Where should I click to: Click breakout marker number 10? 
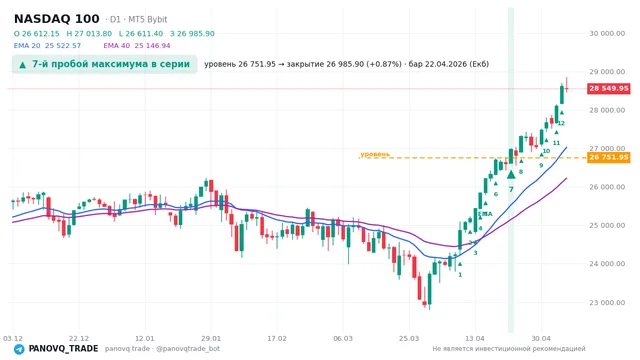[x=547, y=151]
